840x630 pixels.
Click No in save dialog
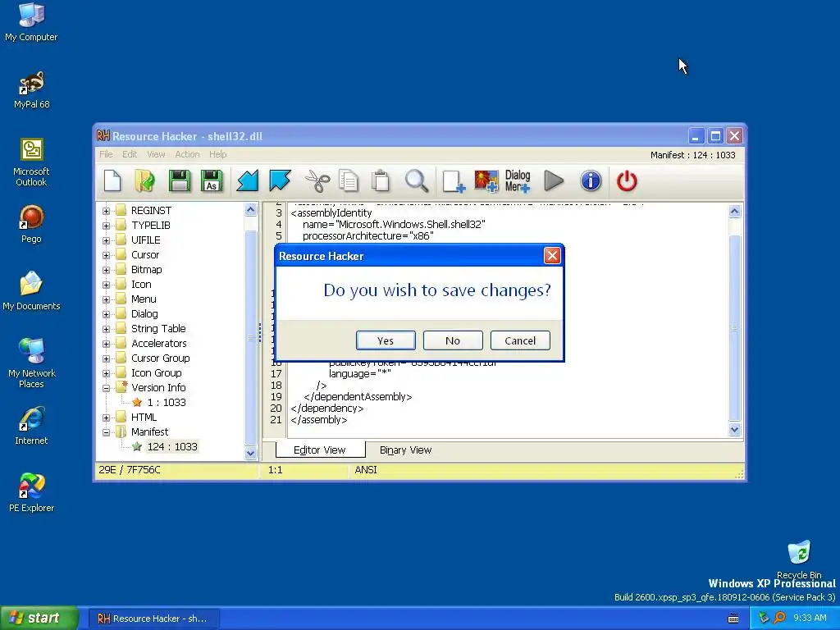tap(453, 340)
